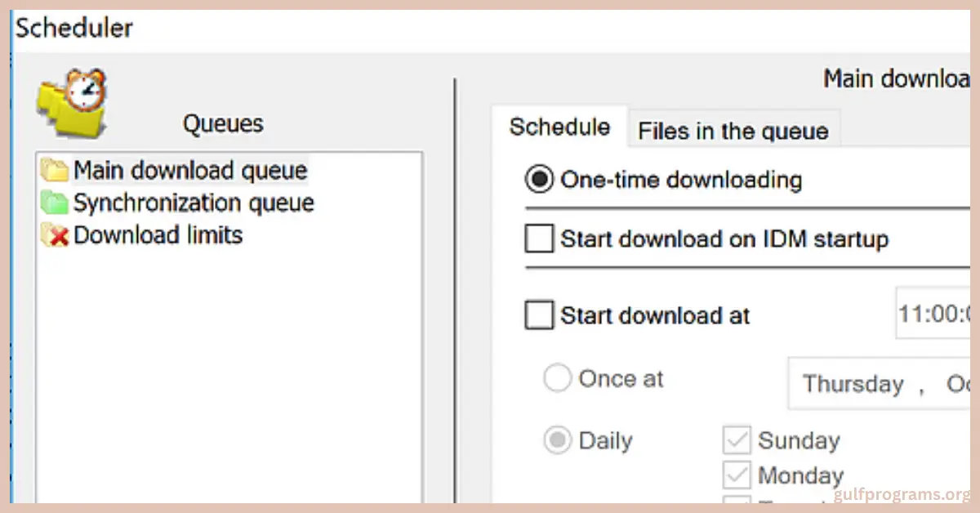Select the Main download queue entry
This screenshot has height=513, width=980.
(x=189, y=171)
